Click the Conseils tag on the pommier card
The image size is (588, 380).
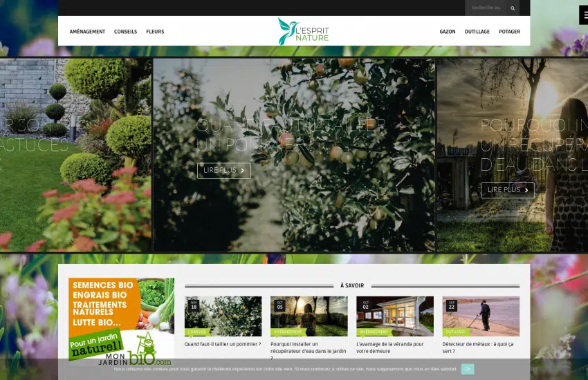196,332
